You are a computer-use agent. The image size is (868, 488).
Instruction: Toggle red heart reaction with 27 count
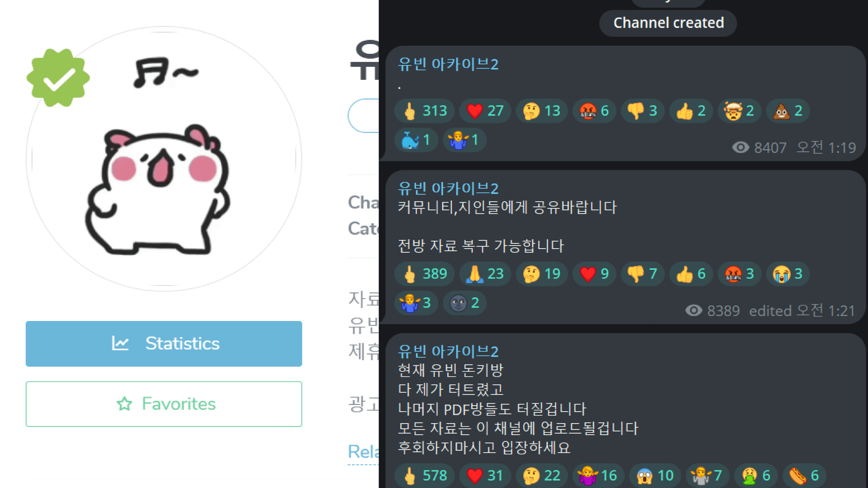(x=485, y=111)
